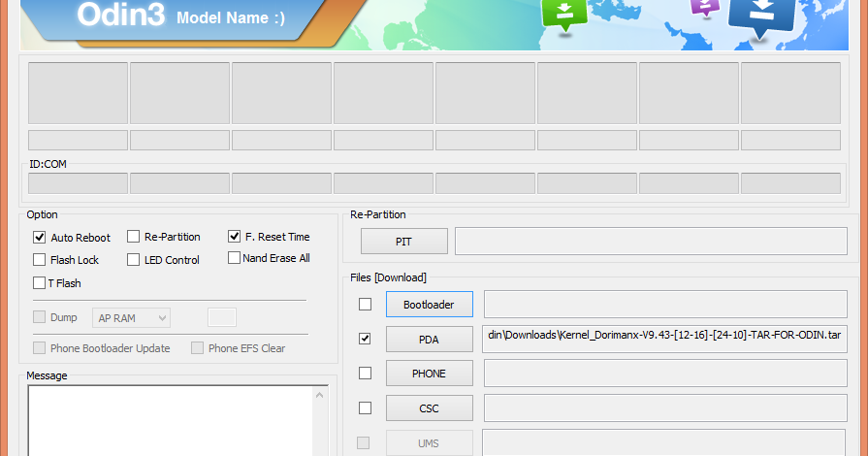Click the PIT button
Viewport: 868px width, 456px height.
pyautogui.click(x=404, y=242)
